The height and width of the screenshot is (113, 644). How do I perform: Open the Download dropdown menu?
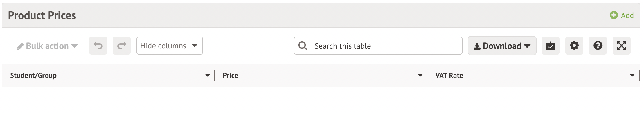pyautogui.click(x=502, y=46)
